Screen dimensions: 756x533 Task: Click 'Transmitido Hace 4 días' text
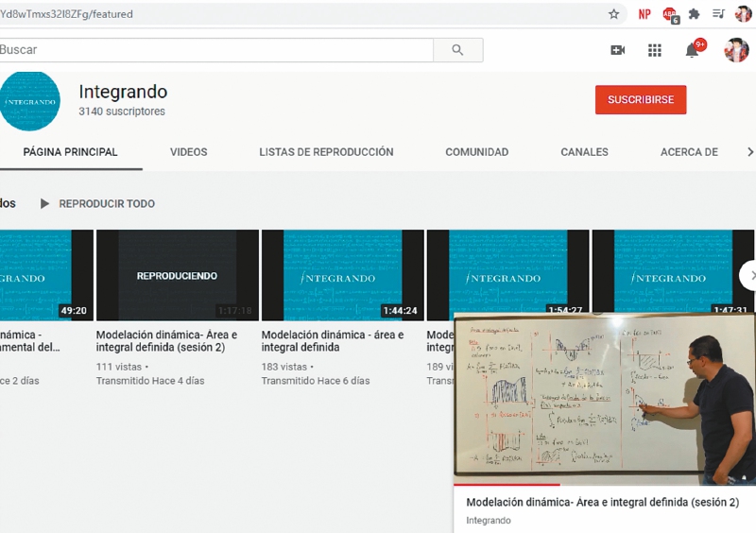click(150, 381)
